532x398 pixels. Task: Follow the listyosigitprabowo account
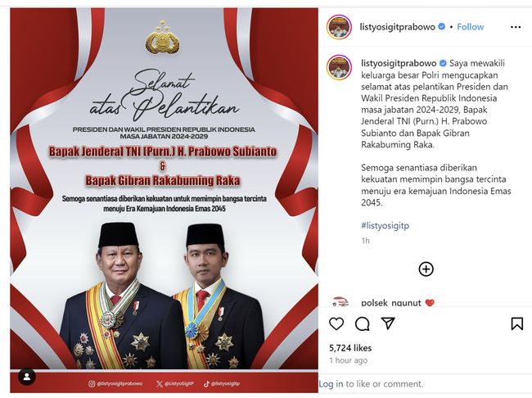[470, 27]
